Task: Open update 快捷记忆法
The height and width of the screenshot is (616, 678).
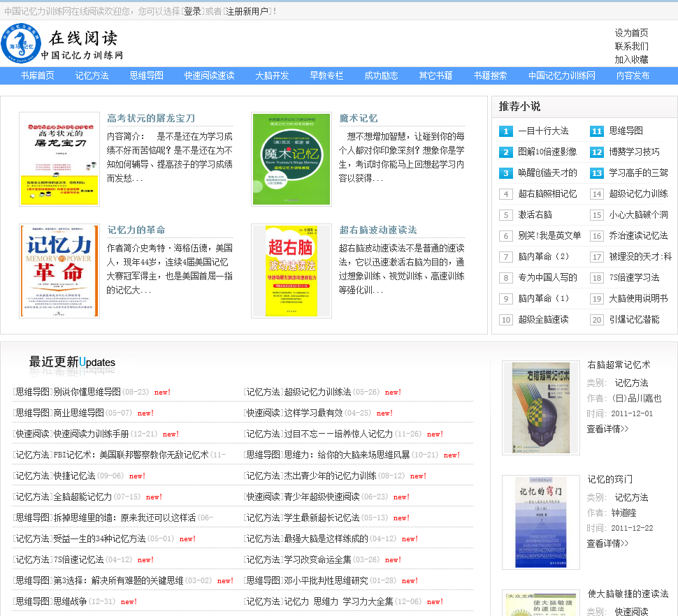Action: (x=74, y=476)
